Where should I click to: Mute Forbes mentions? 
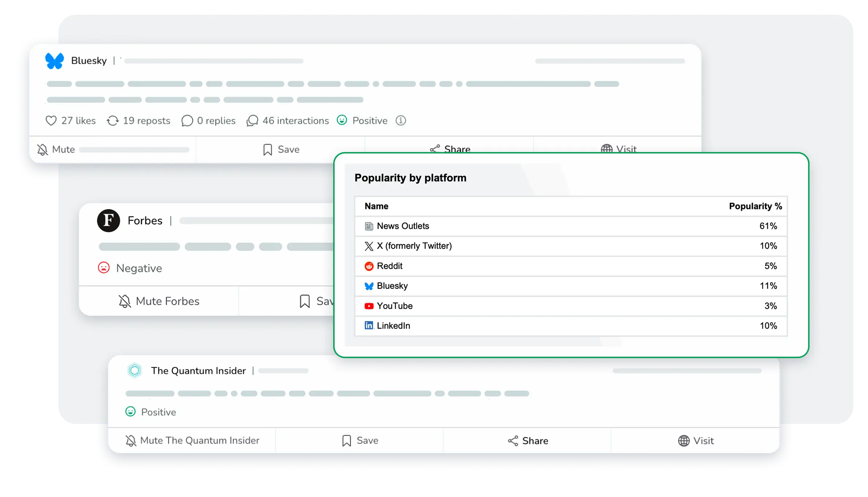click(159, 301)
